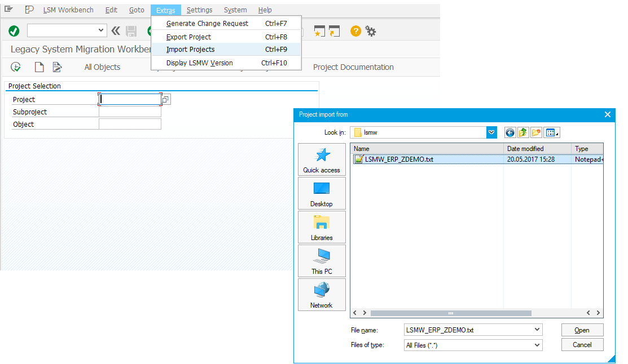Open the LSM Workbench menu
628x364 pixels.
(x=68, y=10)
